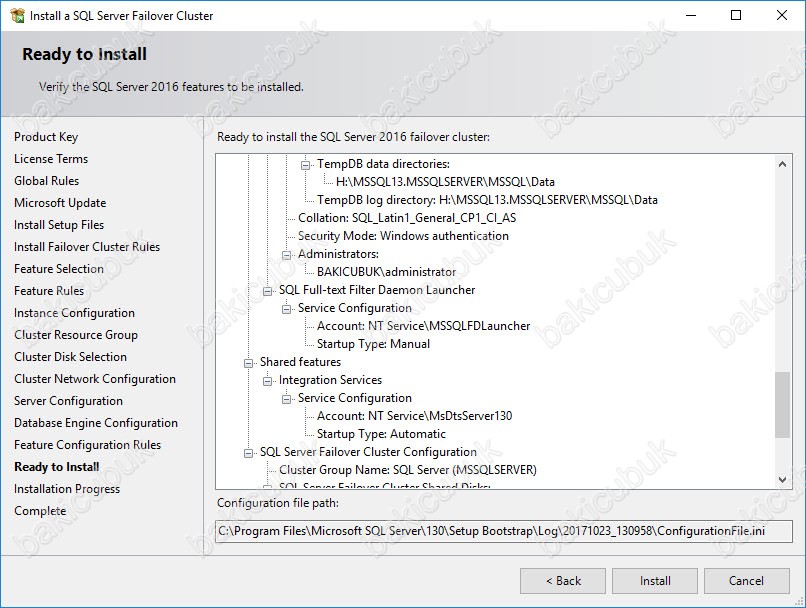Select the Installation Progress step
This screenshot has height=608, width=806.
[x=67, y=489]
